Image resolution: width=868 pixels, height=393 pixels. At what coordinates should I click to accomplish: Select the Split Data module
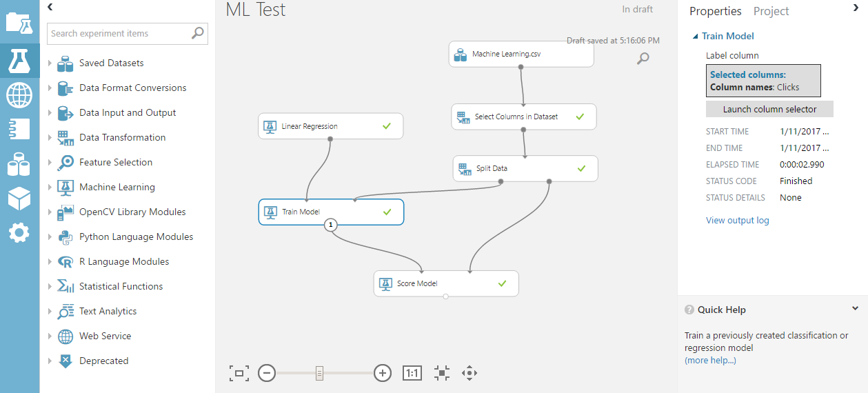click(x=525, y=168)
